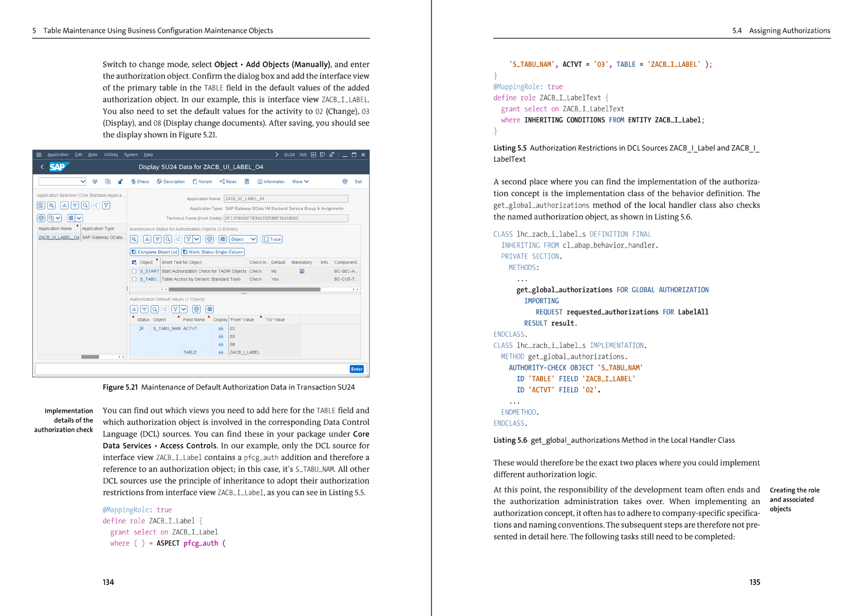Expand the More dropdown in toolbar
The width and height of the screenshot is (863, 616).
[300, 182]
